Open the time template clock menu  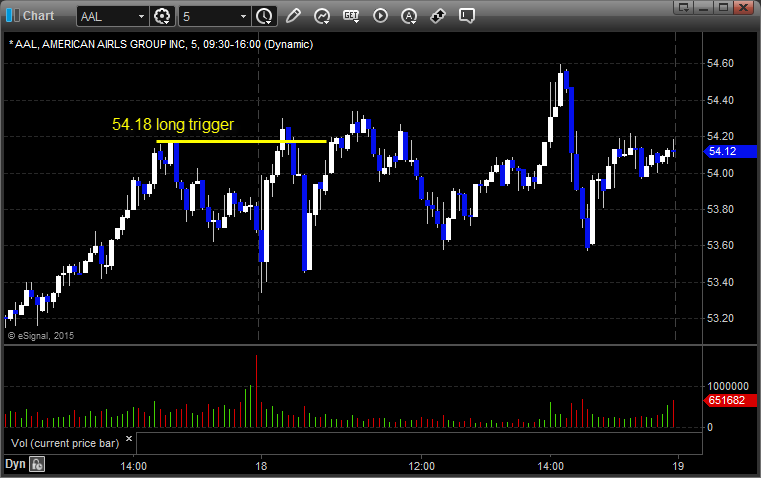pos(265,16)
